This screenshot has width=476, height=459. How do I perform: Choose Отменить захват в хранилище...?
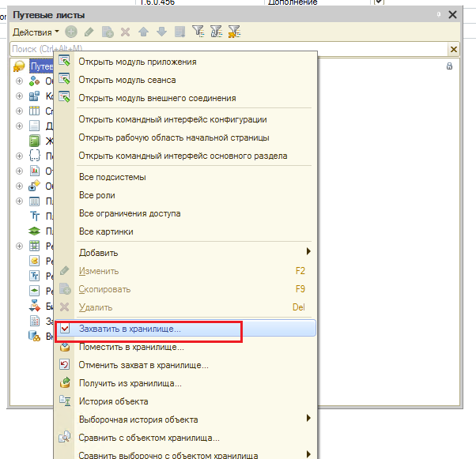(x=186, y=365)
